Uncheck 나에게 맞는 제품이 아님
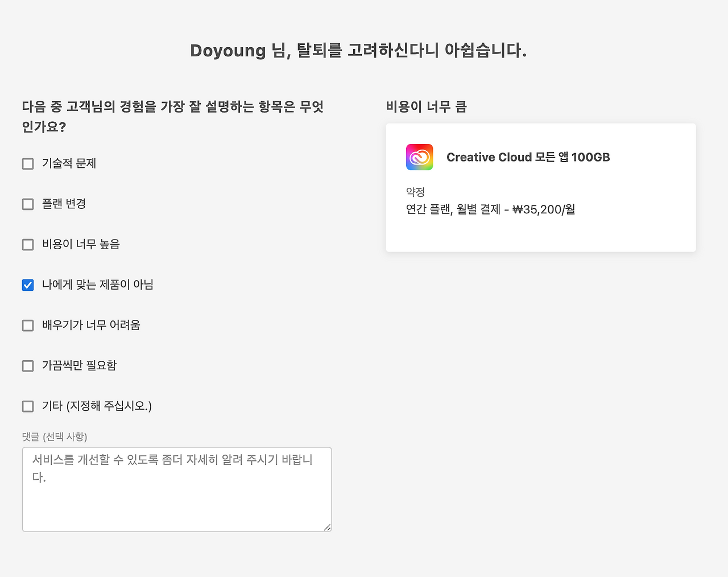 tap(27, 285)
